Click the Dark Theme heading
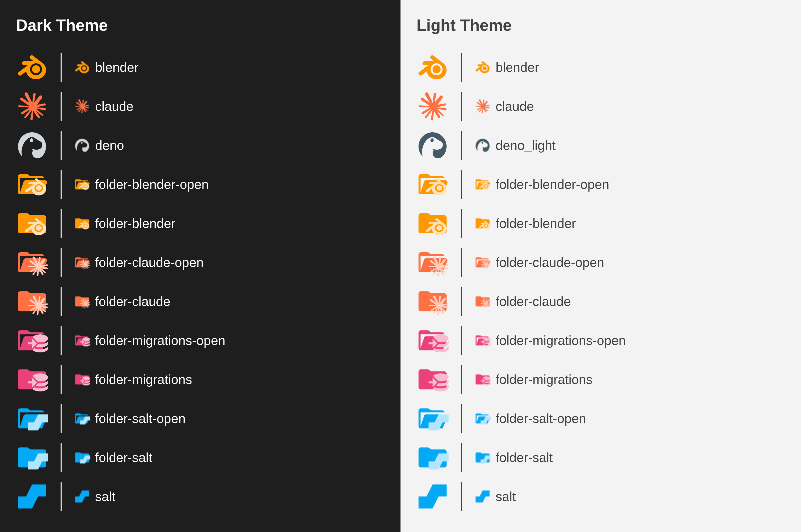The width and height of the screenshot is (801, 532). pyautogui.click(x=62, y=26)
